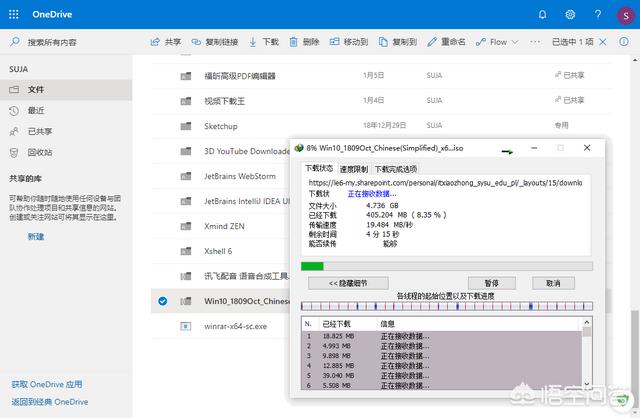
Task: Open the more options ellipsis in toolbar
Action: (x=535, y=42)
